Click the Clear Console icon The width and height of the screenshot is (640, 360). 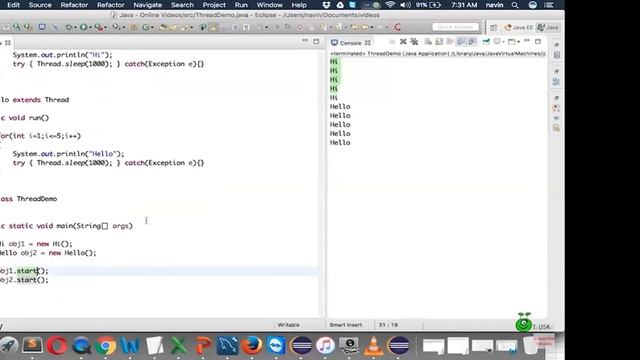pyautogui.click(x=428, y=42)
